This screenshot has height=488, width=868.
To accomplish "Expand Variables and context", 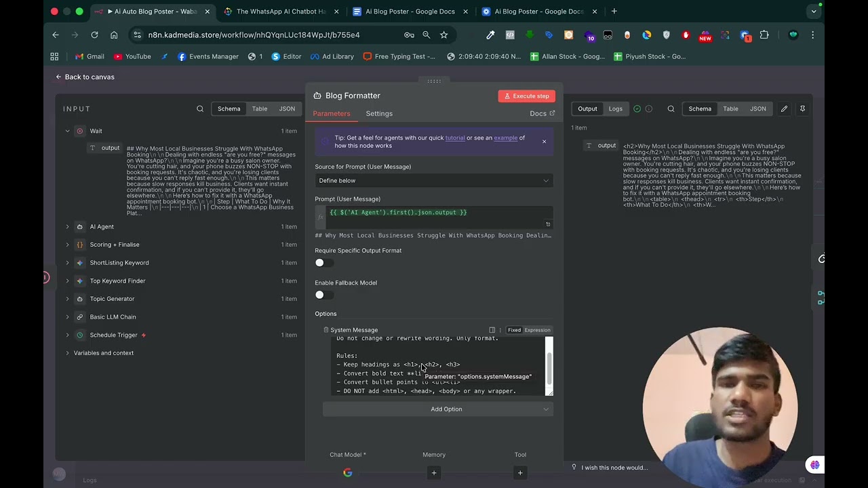I will [x=67, y=353].
